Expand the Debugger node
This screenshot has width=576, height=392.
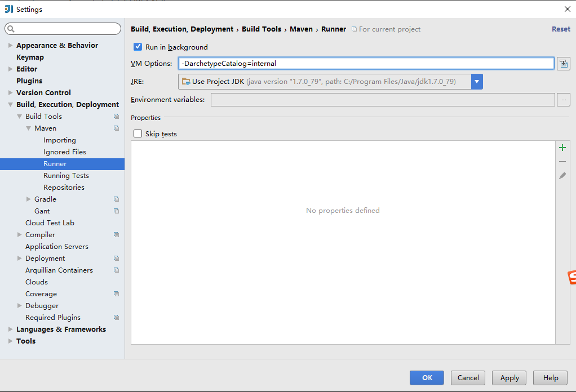[x=20, y=305]
